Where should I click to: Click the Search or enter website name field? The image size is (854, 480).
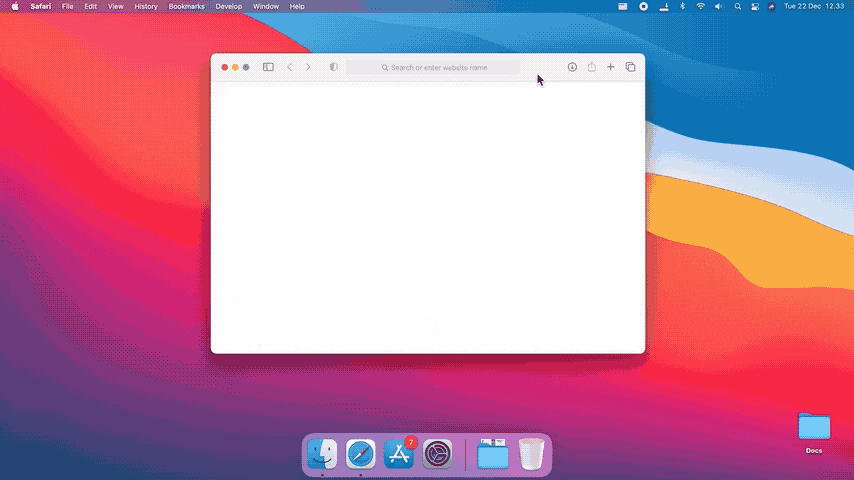tap(433, 68)
